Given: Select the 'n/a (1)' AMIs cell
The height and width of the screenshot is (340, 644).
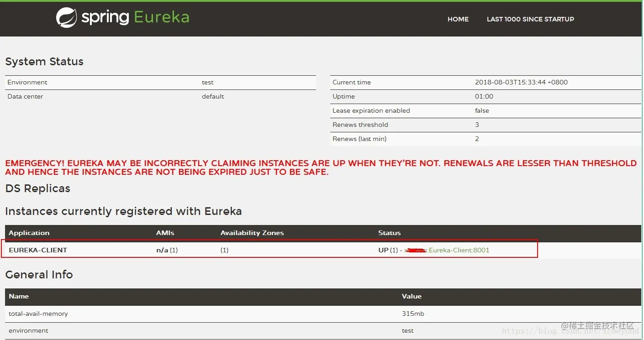Looking at the screenshot, I should 167,250.
